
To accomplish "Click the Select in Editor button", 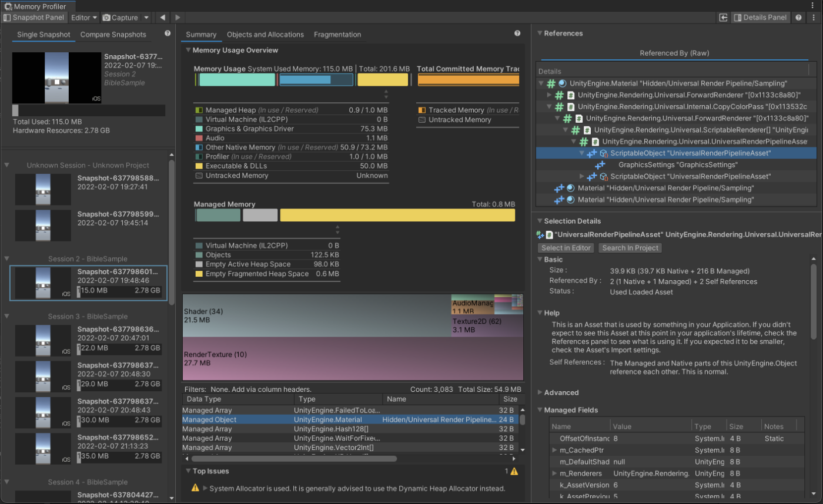I will coord(565,247).
